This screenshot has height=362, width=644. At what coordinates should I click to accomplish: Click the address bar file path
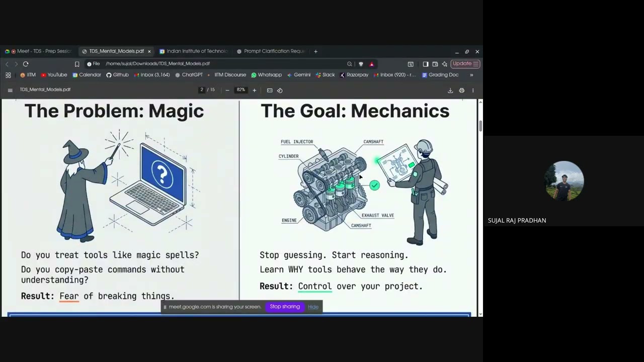coord(157,64)
